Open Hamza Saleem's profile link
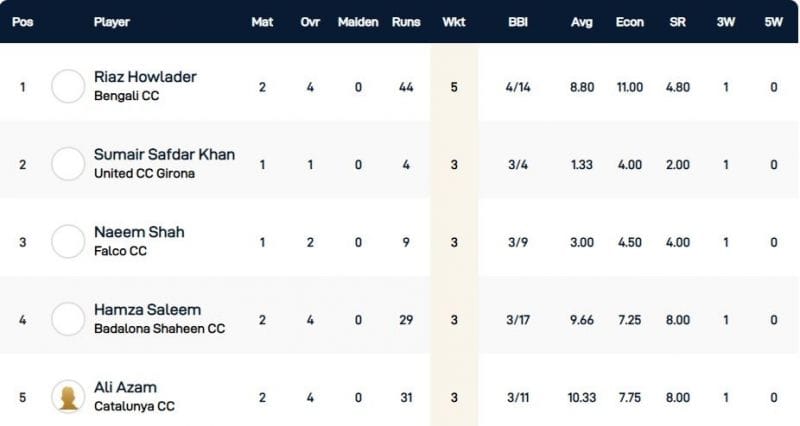The width and height of the screenshot is (800, 426). point(147,310)
